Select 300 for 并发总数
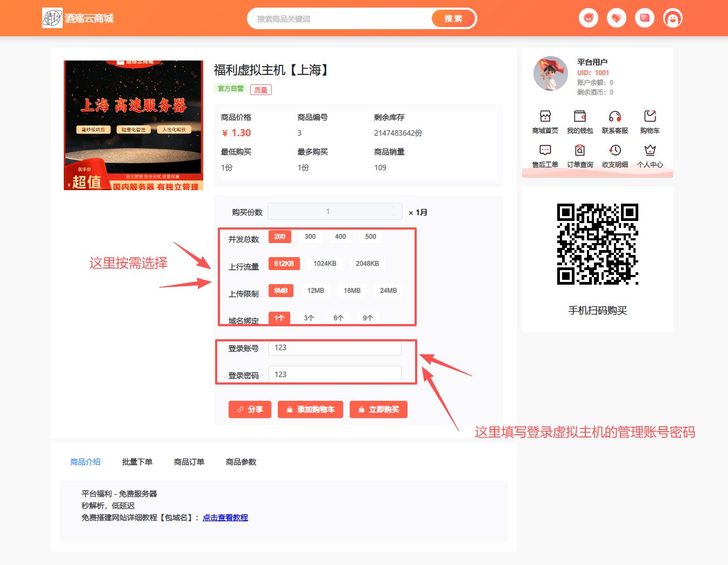 click(x=310, y=236)
